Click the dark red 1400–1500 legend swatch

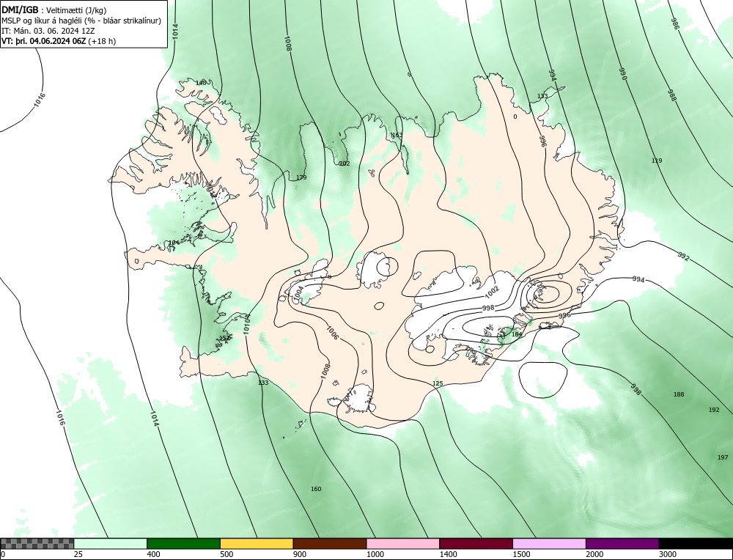tap(476, 543)
